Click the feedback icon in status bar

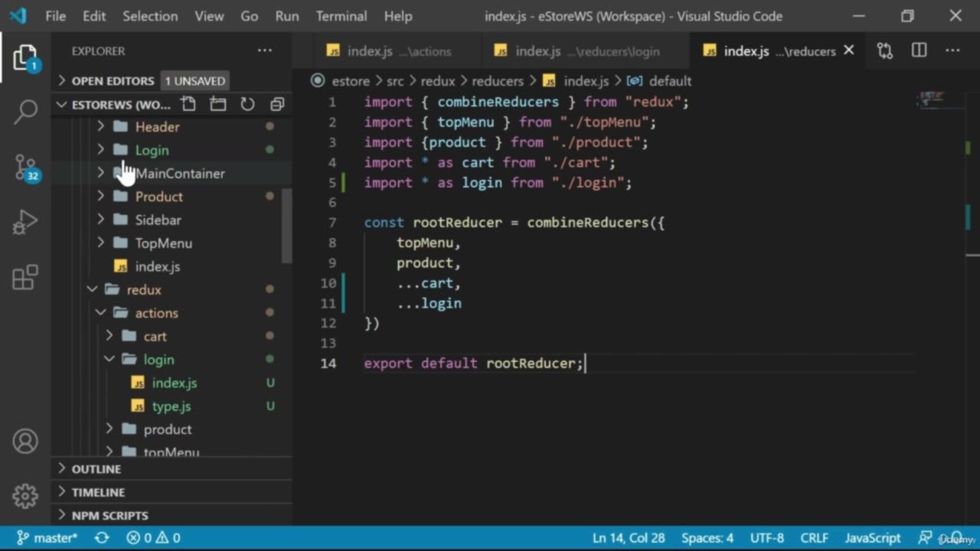tap(926, 538)
